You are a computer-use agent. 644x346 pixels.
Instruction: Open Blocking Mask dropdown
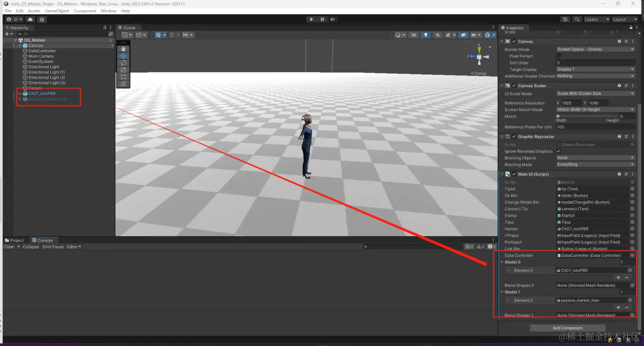pyautogui.click(x=595, y=164)
